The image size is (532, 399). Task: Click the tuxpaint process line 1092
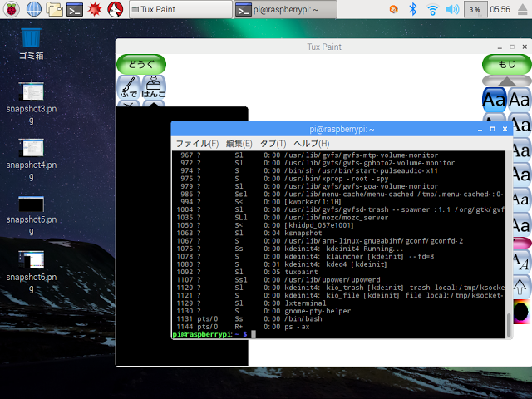point(338,272)
